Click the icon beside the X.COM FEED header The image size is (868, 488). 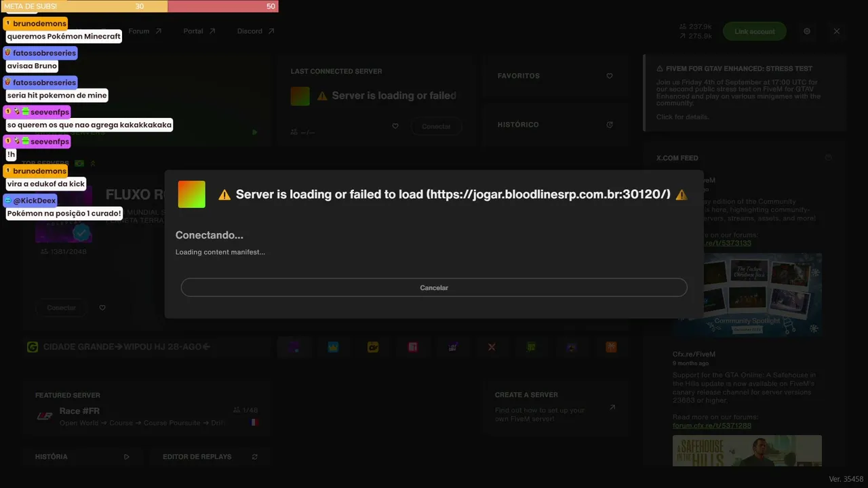pos(828,158)
